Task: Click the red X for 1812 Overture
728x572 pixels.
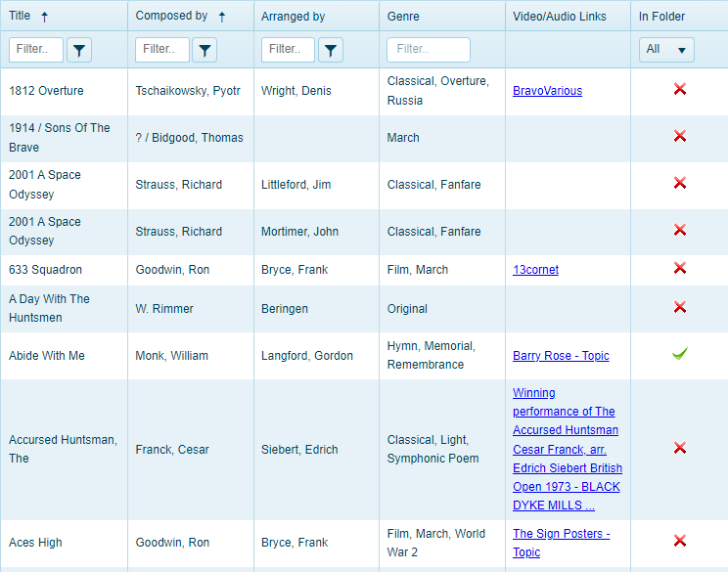Action: [680, 90]
